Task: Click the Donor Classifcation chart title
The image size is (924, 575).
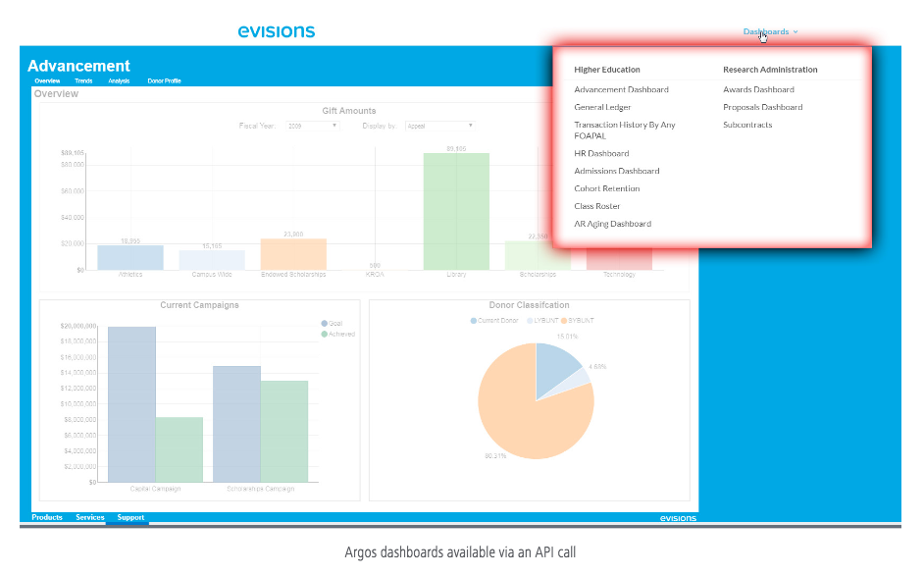Action: coord(529,305)
